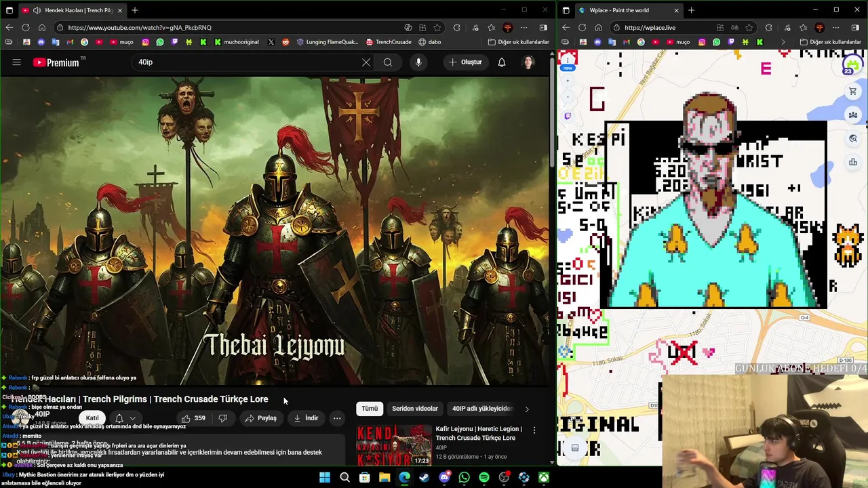Open Diğer sık kullanılanlar folder in YouTube window
The height and width of the screenshot is (488, 868).
[519, 42]
